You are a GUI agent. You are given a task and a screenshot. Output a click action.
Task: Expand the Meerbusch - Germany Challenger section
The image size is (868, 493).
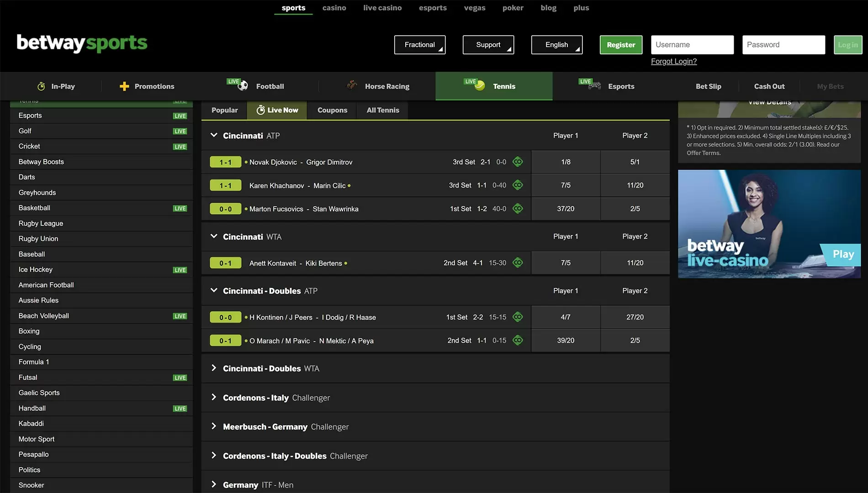[213, 426]
